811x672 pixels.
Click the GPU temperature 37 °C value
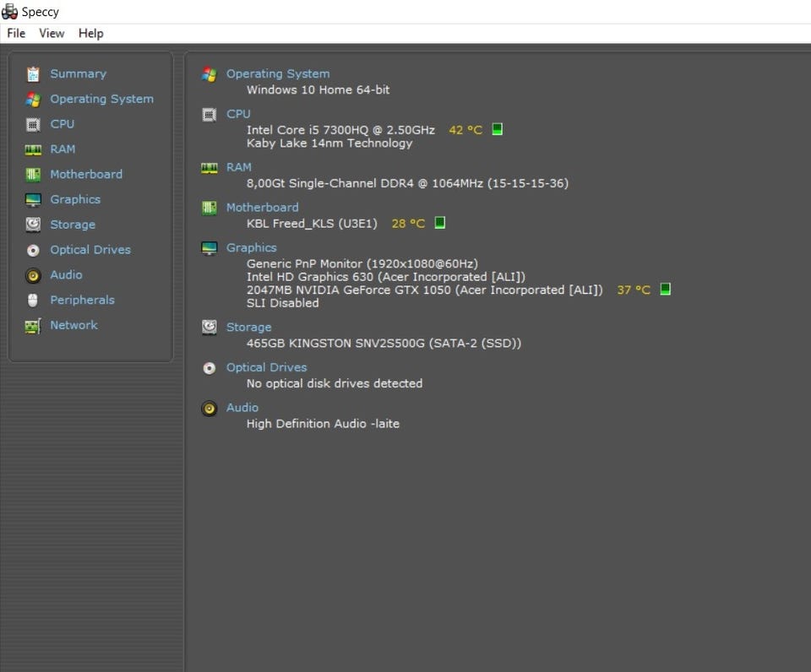tap(634, 290)
